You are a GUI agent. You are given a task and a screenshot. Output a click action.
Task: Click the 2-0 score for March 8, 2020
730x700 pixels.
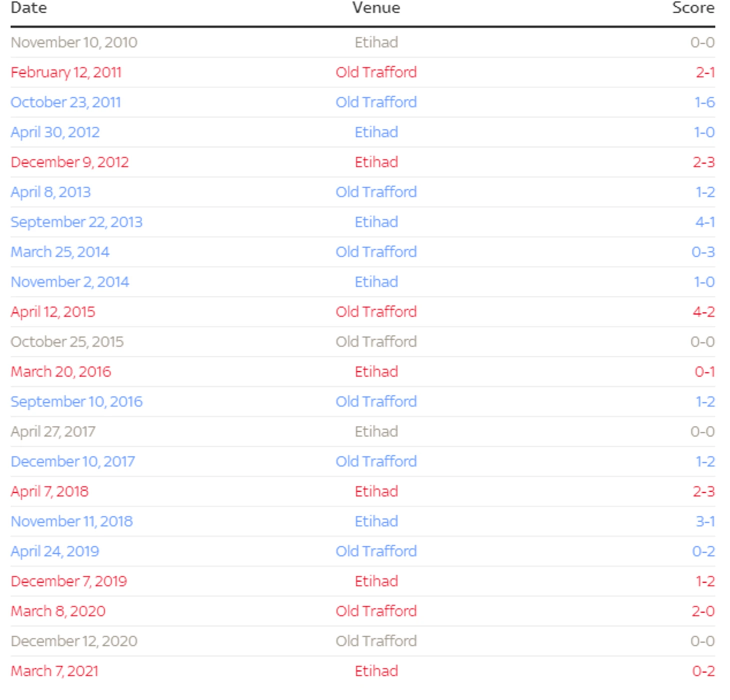(703, 611)
